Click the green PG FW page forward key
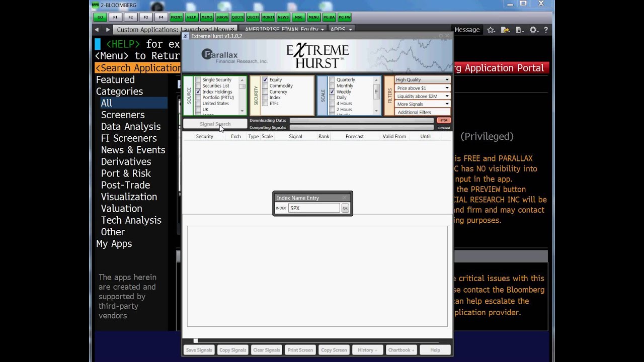 344,17
